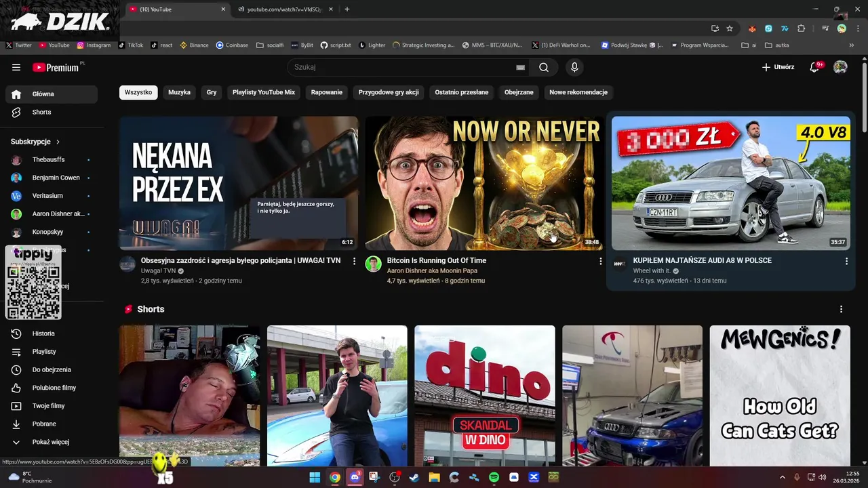Open Now or Never Bitcoin thumbnail

point(484,183)
